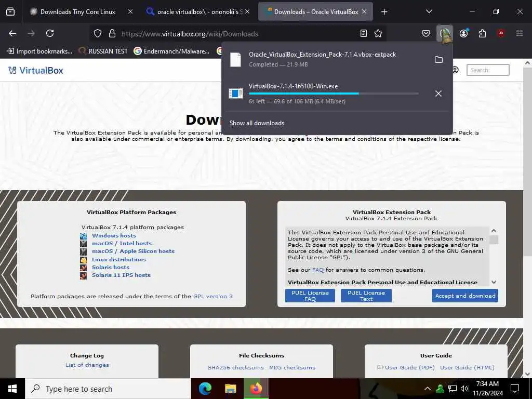Open the Solaris hosts link
The width and height of the screenshot is (532, 399).
111,268
